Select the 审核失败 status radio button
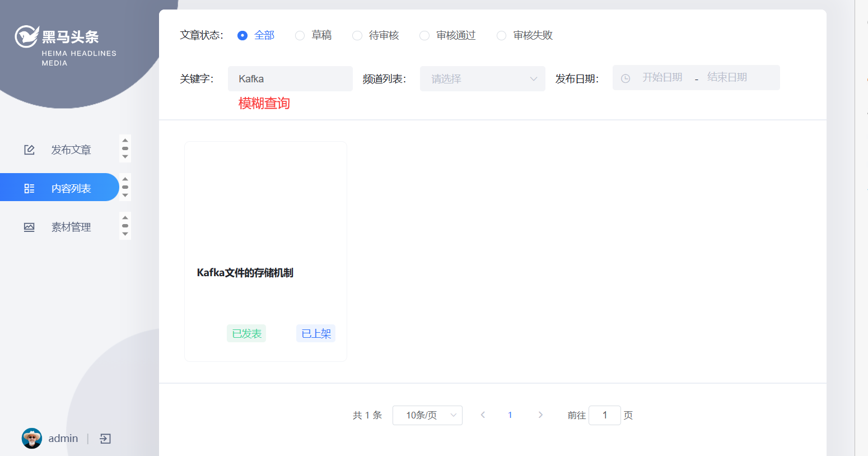Image resolution: width=868 pixels, height=456 pixels. coord(502,35)
